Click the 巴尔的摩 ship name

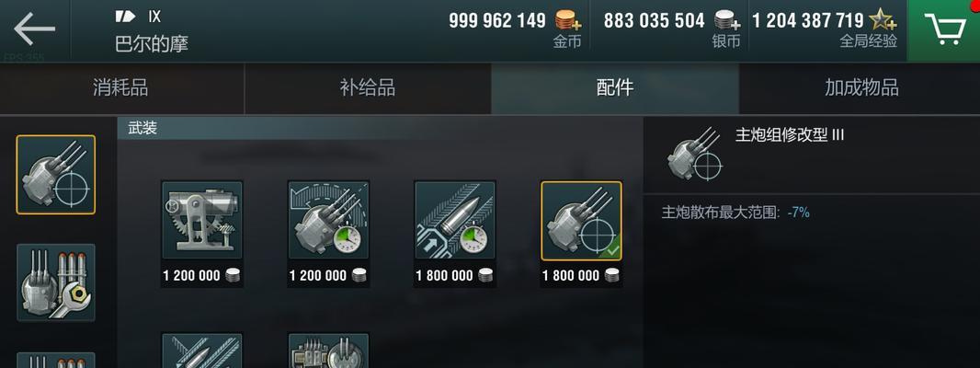152,44
